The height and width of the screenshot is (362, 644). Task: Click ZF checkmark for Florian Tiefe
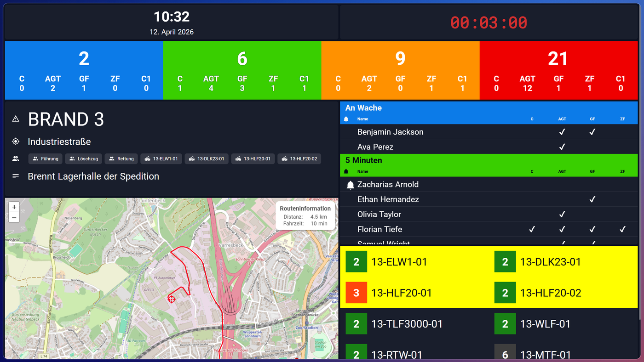pyautogui.click(x=623, y=229)
